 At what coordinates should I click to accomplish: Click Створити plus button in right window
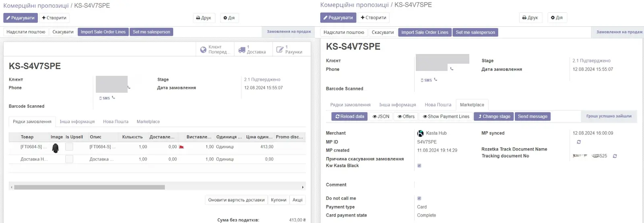tap(373, 17)
